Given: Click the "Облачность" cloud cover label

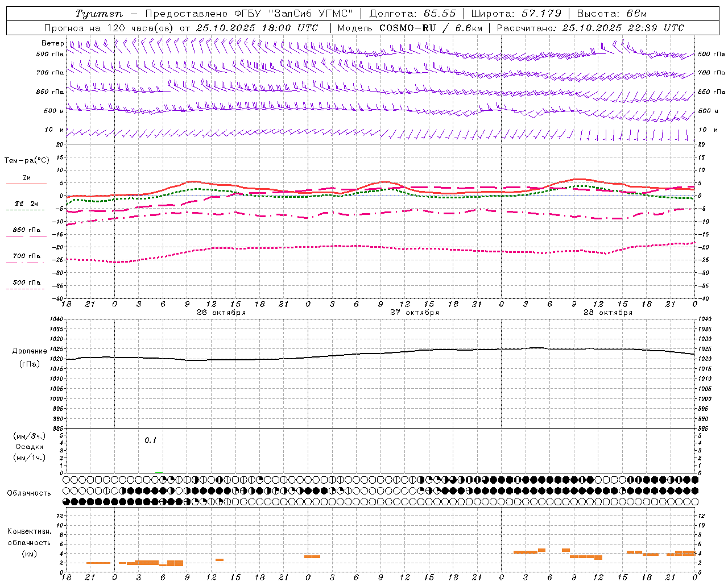Looking at the screenshot, I should tap(29, 493).
